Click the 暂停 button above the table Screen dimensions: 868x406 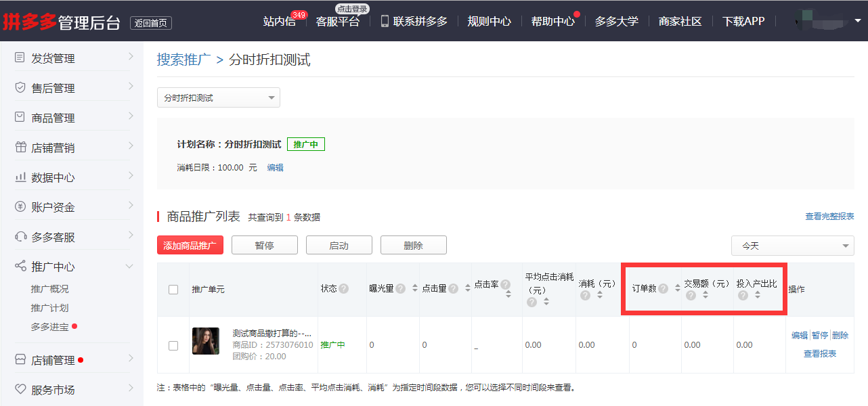click(x=265, y=246)
